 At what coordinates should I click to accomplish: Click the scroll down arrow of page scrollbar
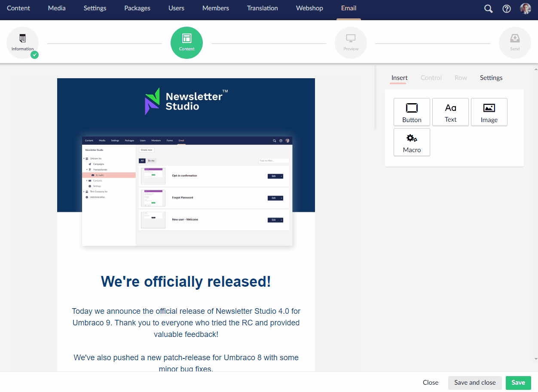coord(535,359)
